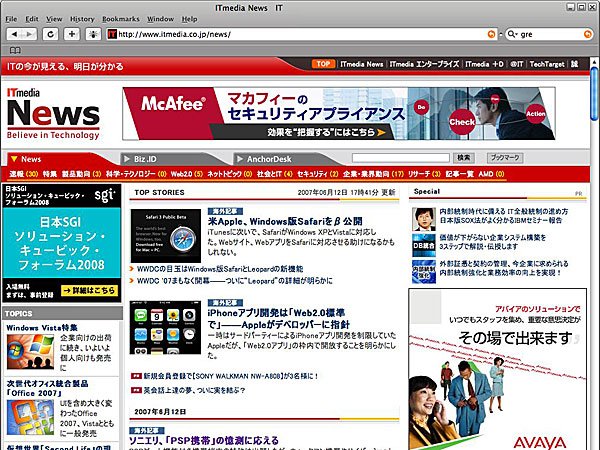Click the 検索 search button
Image resolution: width=600 pixels, height=450 pixels.
pyautogui.click(x=464, y=158)
